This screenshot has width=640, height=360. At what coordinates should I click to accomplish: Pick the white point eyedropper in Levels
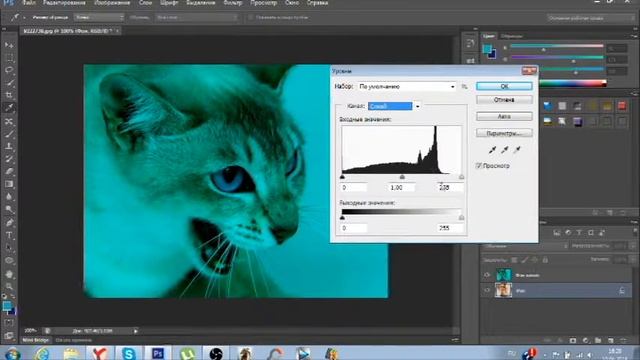(x=518, y=150)
